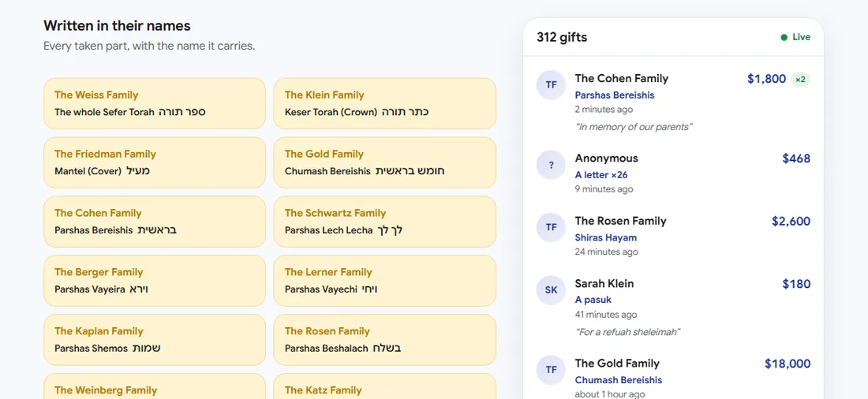Click the $18,000 amount

[x=788, y=364]
